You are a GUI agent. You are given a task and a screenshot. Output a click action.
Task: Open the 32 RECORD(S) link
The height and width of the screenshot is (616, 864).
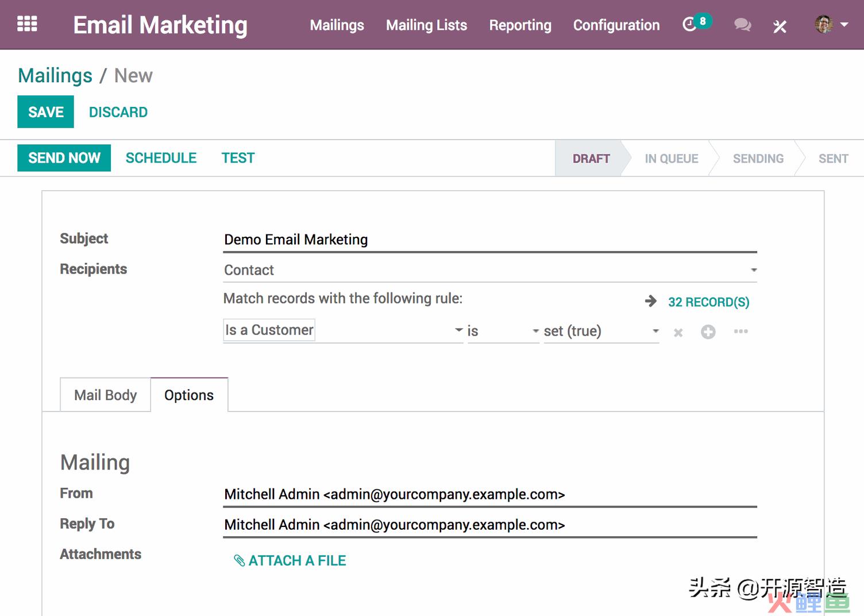click(x=708, y=302)
